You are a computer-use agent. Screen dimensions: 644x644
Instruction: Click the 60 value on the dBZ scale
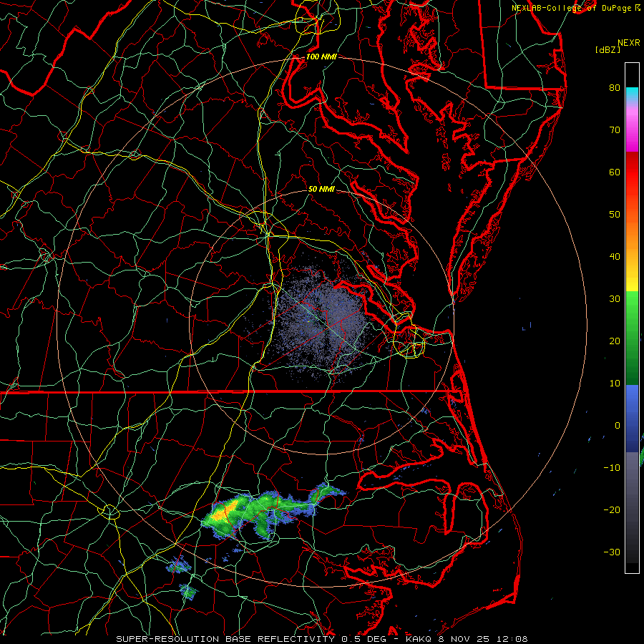click(x=615, y=172)
